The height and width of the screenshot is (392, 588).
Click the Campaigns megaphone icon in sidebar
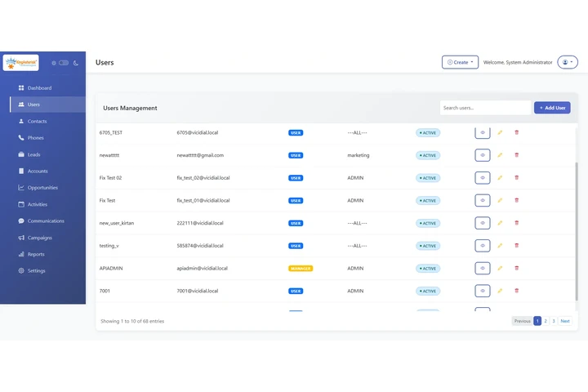(x=21, y=238)
